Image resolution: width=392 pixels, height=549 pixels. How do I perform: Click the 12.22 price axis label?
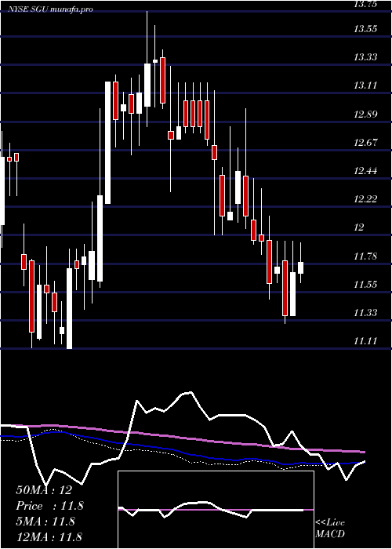tap(365, 199)
